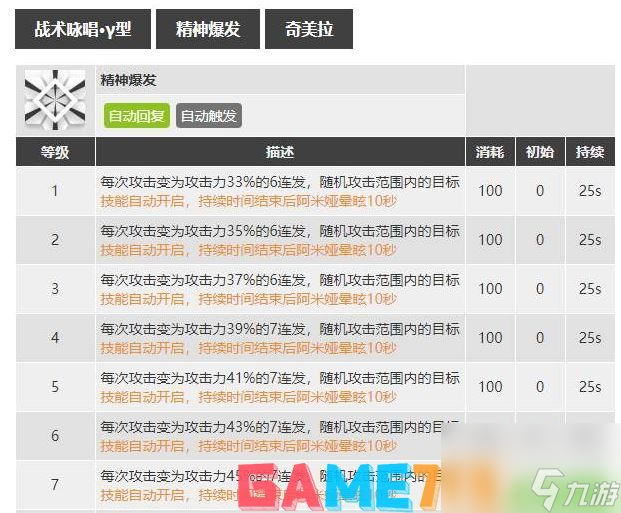Click 初始 value 0 in level 2 row

click(x=540, y=240)
